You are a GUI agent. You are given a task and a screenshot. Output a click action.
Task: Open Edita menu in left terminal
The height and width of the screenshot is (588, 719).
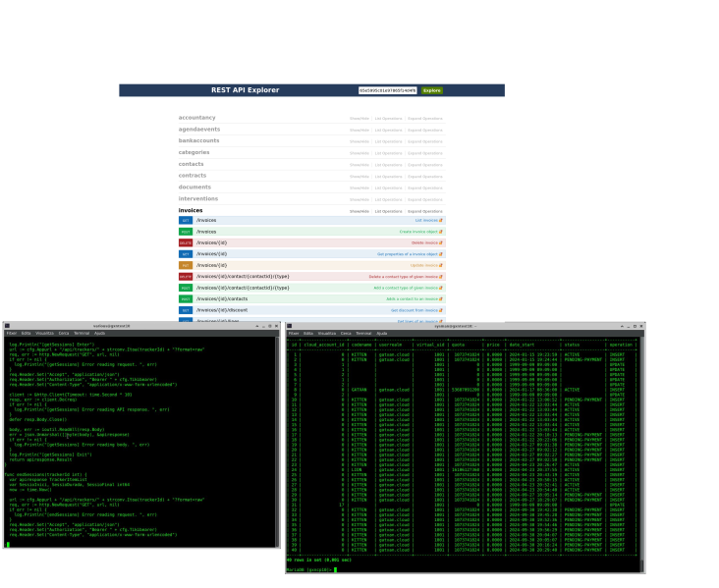point(27,333)
